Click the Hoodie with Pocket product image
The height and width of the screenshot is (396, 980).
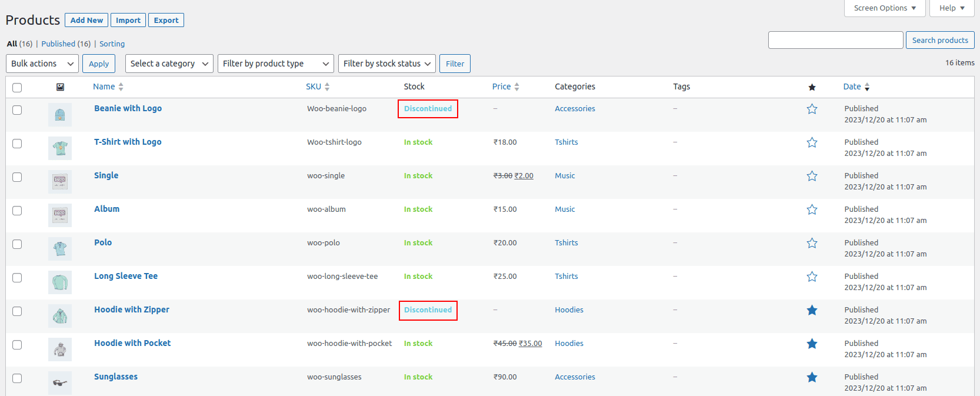[60, 350]
